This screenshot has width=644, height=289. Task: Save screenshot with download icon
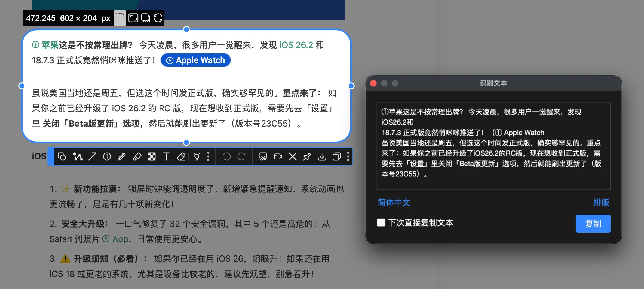[322, 156]
